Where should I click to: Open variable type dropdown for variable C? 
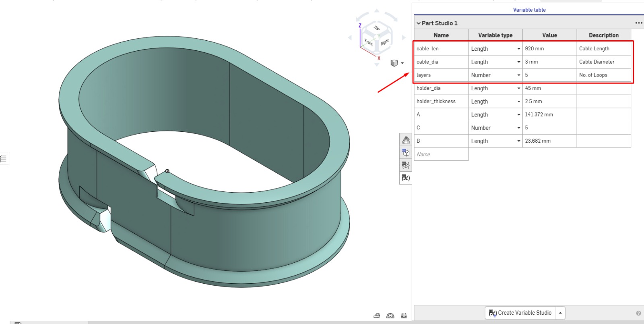(495, 128)
